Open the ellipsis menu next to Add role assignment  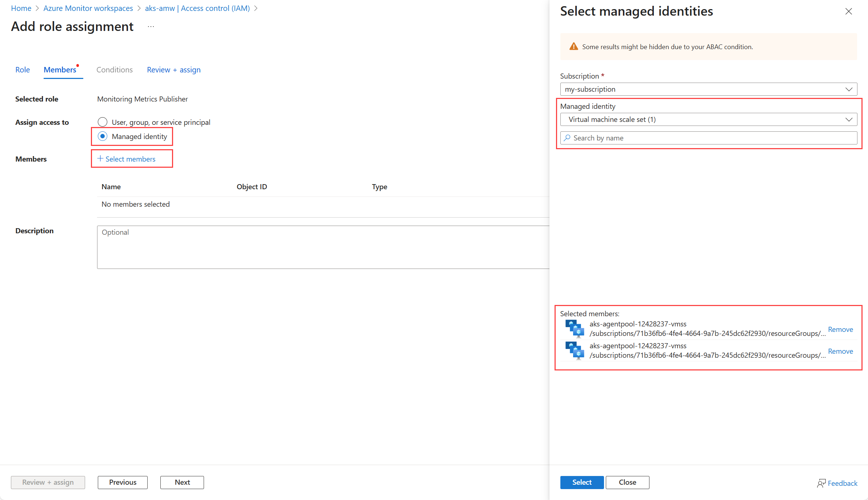151,26
